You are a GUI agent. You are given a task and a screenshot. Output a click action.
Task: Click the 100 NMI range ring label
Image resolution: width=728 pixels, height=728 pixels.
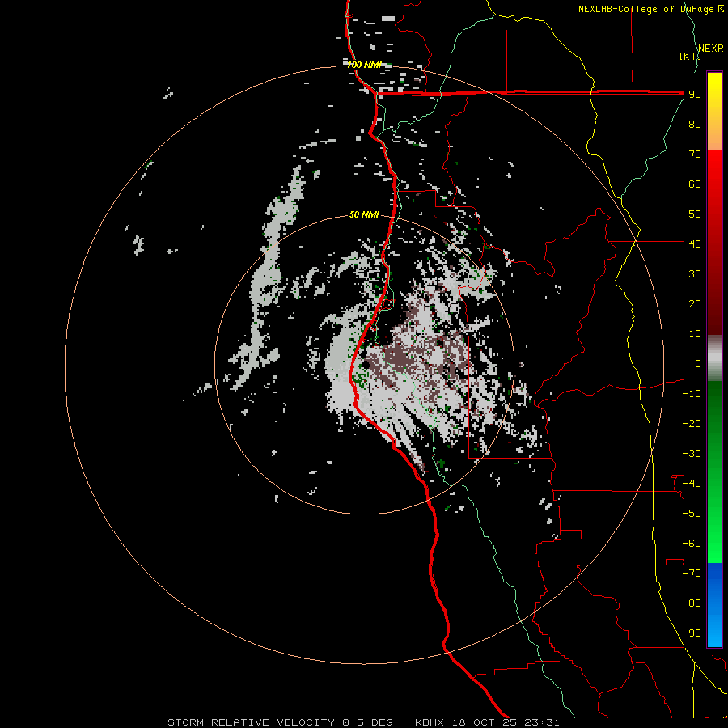pos(365,65)
